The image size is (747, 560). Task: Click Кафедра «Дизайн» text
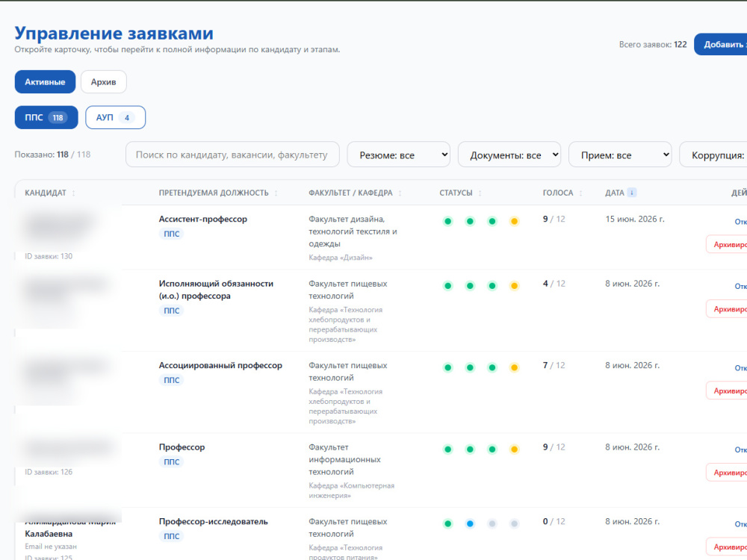(341, 258)
